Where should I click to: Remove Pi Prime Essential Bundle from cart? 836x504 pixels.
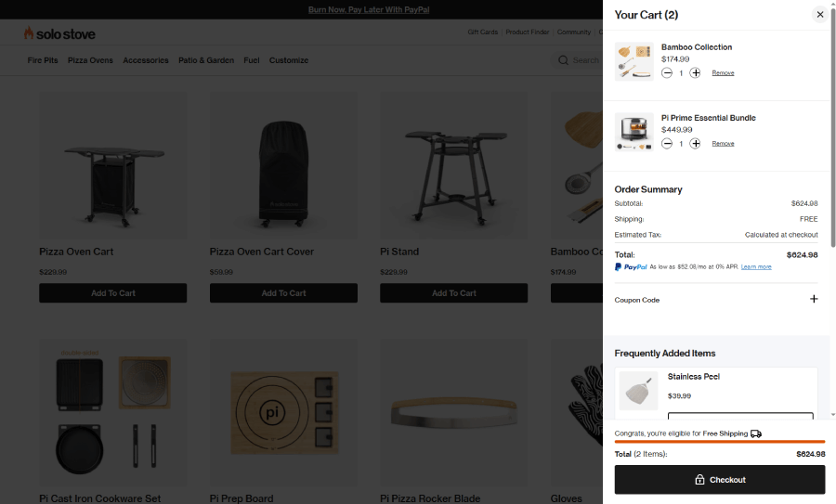pyautogui.click(x=723, y=143)
